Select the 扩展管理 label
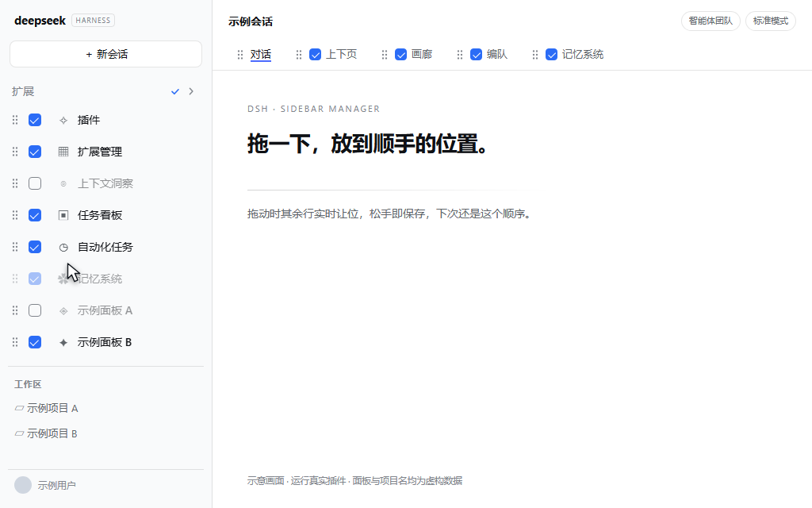The width and height of the screenshot is (812, 508). (100, 152)
